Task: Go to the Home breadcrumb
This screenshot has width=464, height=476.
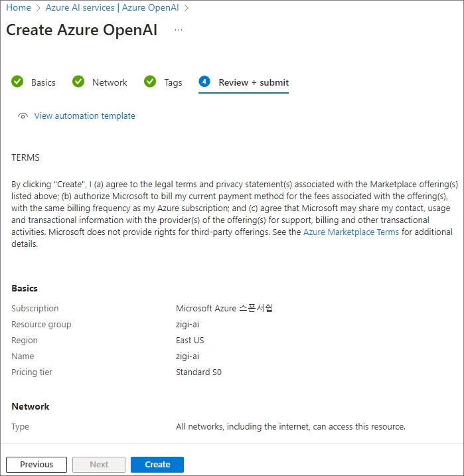Action: coord(19,7)
